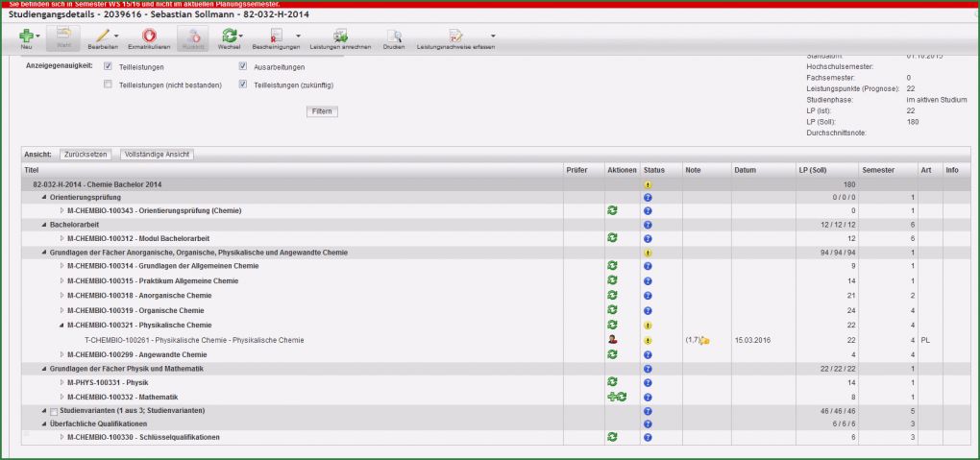Click yellow status icon of Chemie Bachelor 2014

pos(648,183)
